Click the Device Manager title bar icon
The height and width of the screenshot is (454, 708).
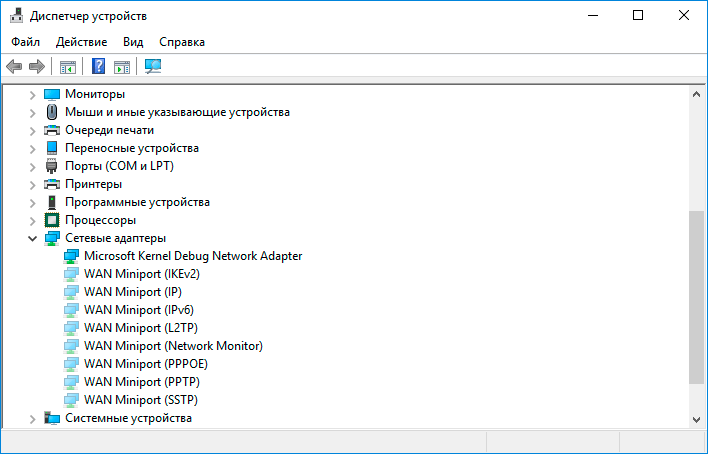tap(16, 16)
